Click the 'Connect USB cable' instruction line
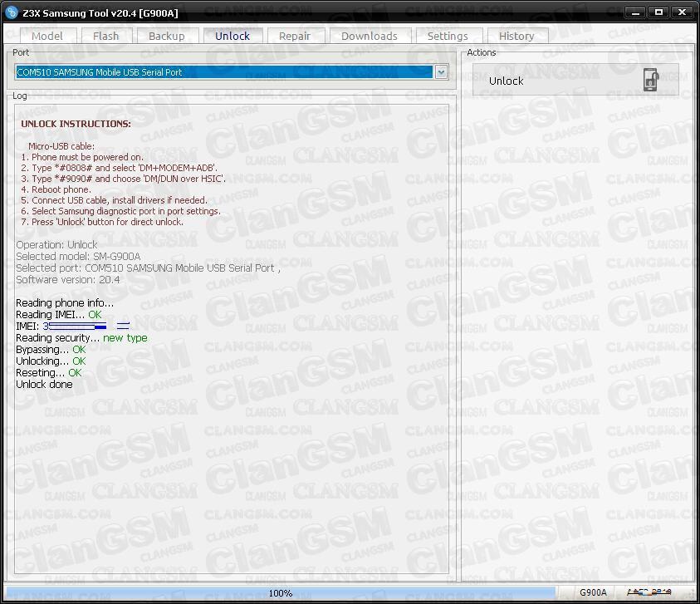The image size is (700, 604). pyautogui.click(x=115, y=200)
